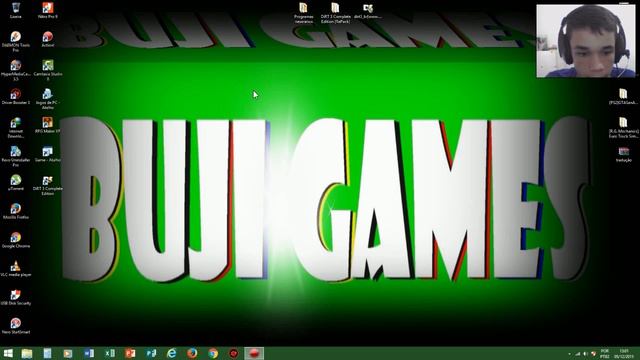The width and height of the screenshot is (640, 360).
Task: Open File Explorer from taskbar
Action: pos(27,353)
